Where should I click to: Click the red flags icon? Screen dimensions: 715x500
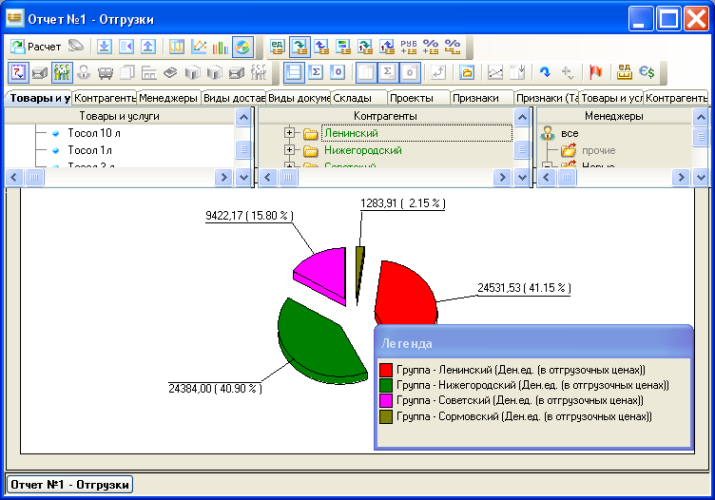[596, 72]
